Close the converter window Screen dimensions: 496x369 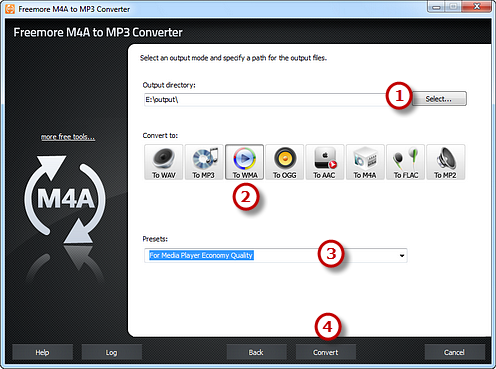(x=477, y=7)
